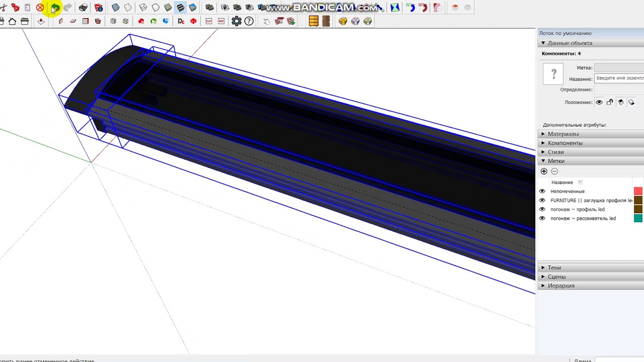Click the red Непомеченные color swatch
The image size is (644, 362).
[638, 191]
